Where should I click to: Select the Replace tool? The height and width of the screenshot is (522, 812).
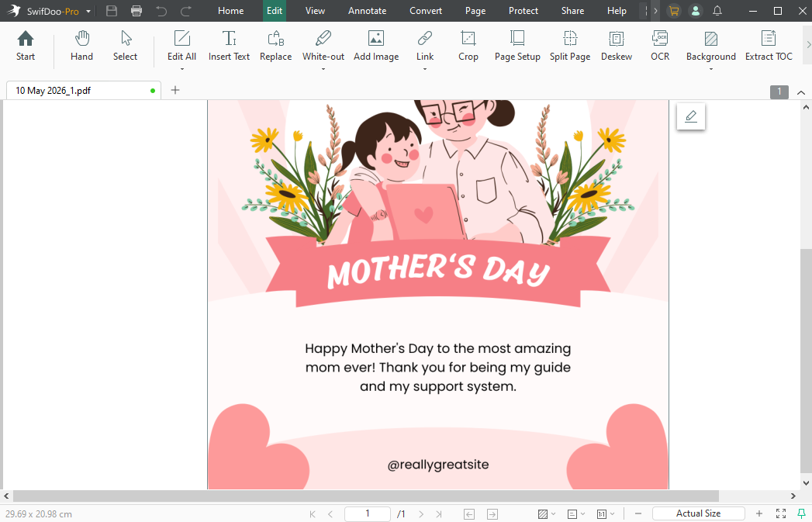click(275, 47)
